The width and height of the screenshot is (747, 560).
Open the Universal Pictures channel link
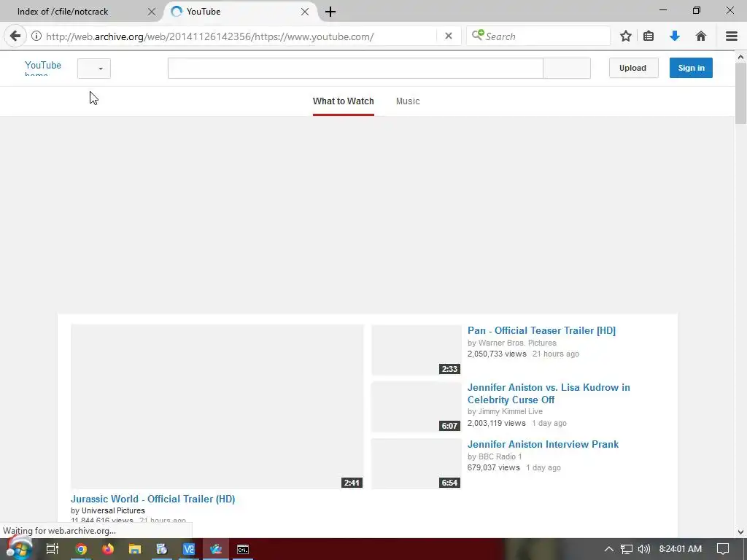tap(113, 510)
